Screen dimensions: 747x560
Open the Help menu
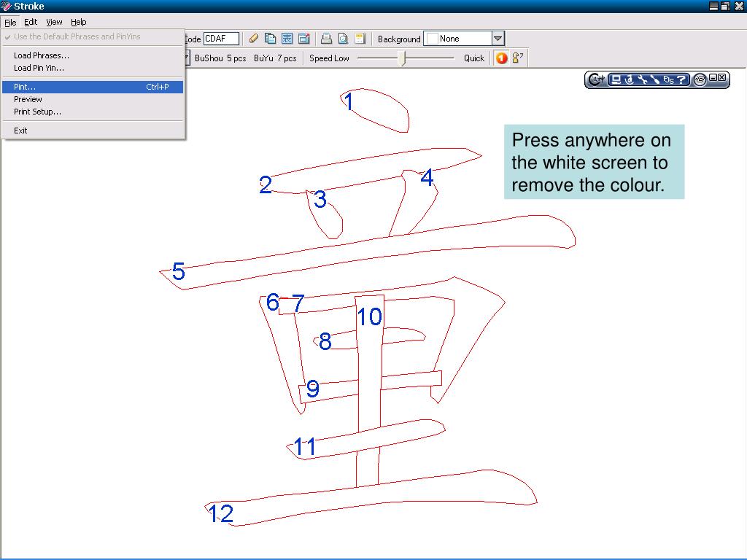pyautogui.click(x=79, y=22)
